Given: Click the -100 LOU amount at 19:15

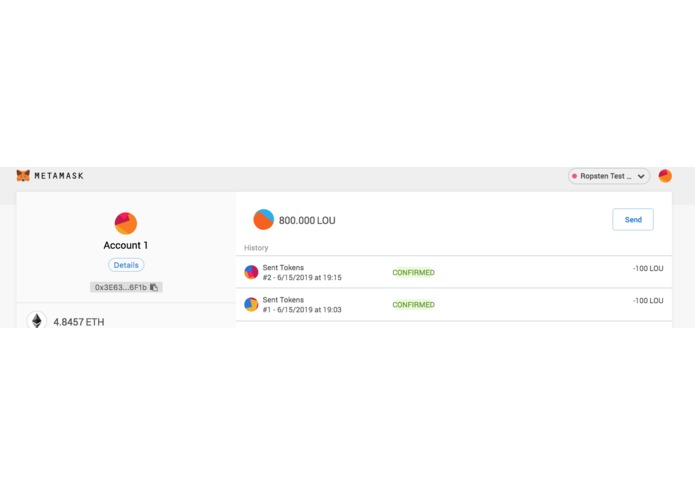Looking at the screenshot, I should (x=648, y=268).
